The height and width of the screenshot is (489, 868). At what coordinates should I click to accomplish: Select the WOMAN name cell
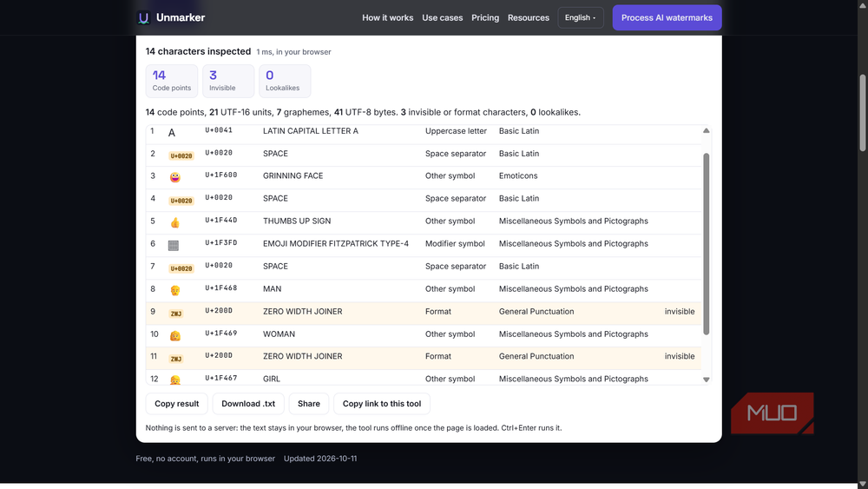(x=279, y=334)
